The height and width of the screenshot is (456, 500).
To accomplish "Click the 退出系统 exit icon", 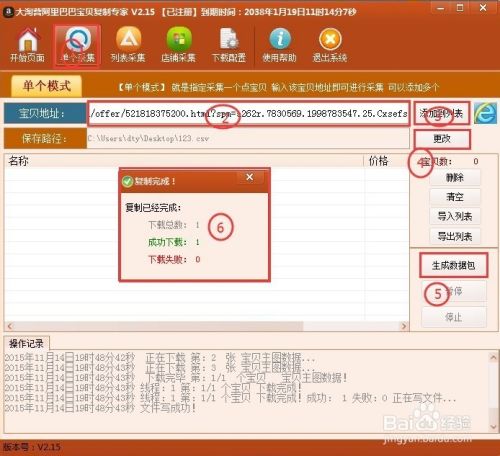I will [x=330, y=45].
